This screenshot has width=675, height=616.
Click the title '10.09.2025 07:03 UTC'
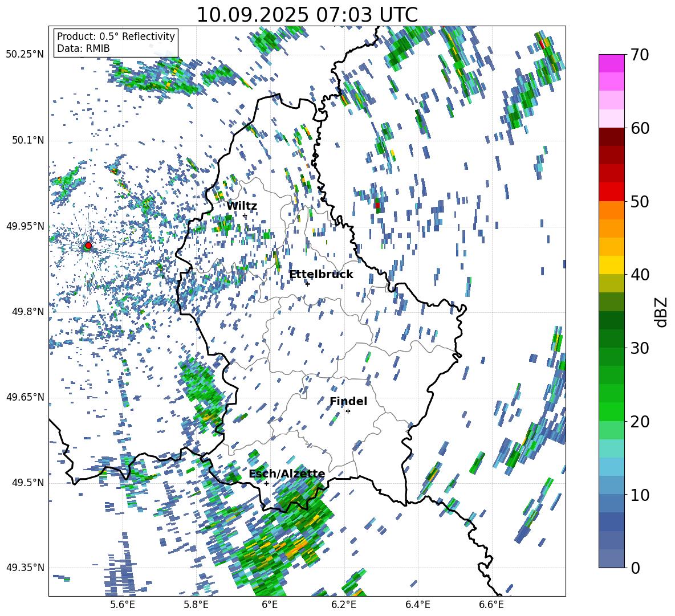coord(307,14)
